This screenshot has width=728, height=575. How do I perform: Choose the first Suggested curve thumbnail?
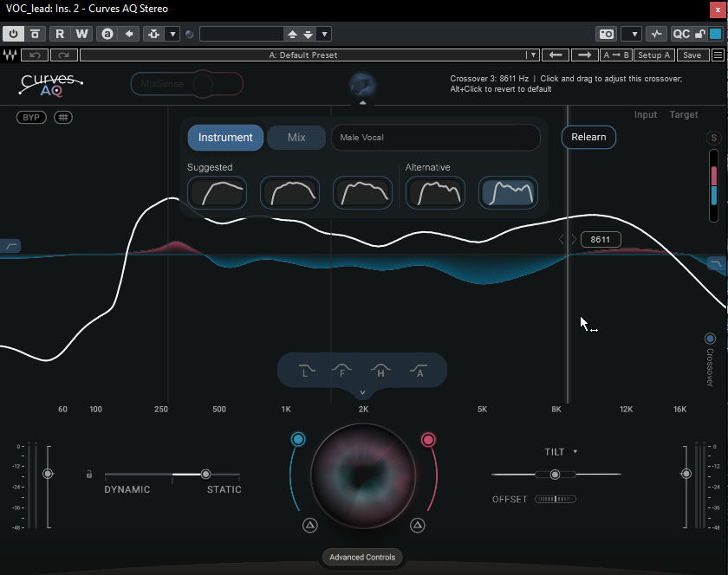click(217, 192)
